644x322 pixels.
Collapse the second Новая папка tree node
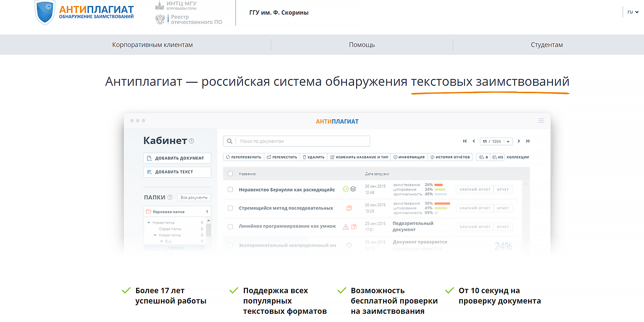point(155,235)
